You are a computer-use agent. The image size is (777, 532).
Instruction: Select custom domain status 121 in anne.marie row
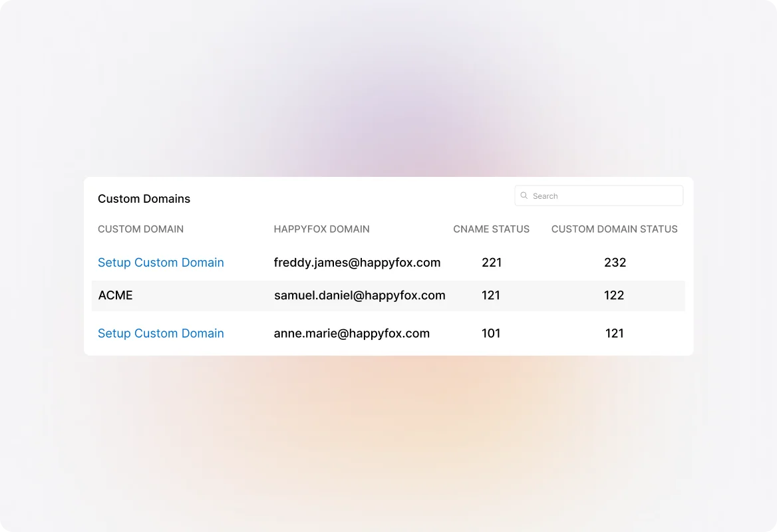(x=615, y=333)
